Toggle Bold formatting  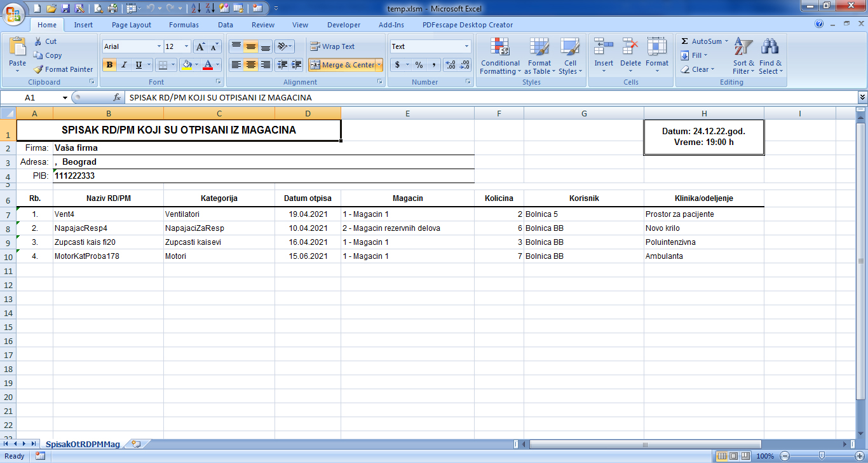pos(109,65)
